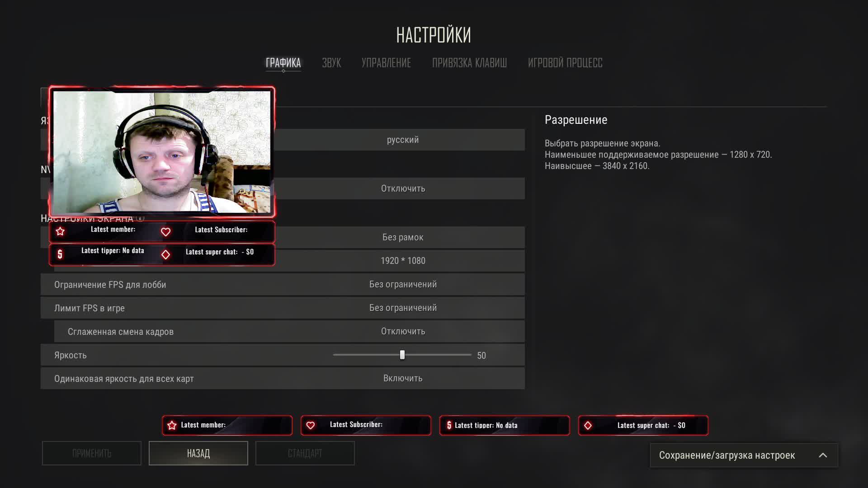Click the dollar icon under the webcam overlay
This screenshot has height=488, width=868.
coord(60,254)
